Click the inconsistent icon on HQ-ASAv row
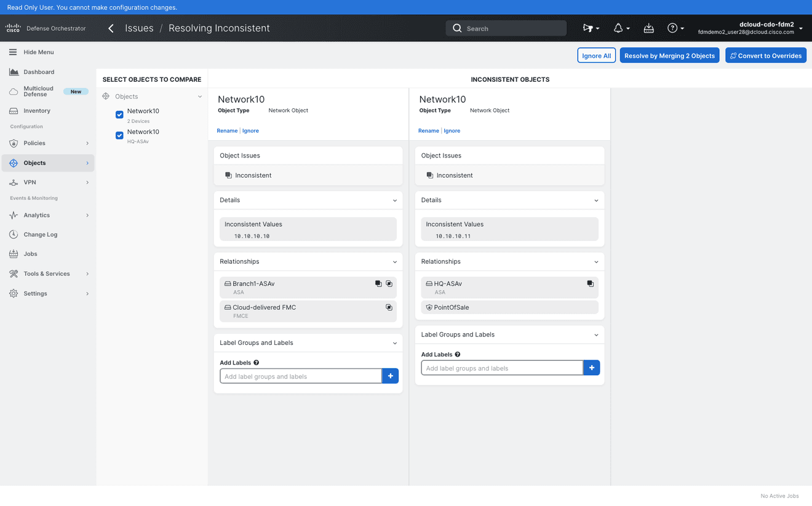 pyautogui.click(x=590, y=284)
